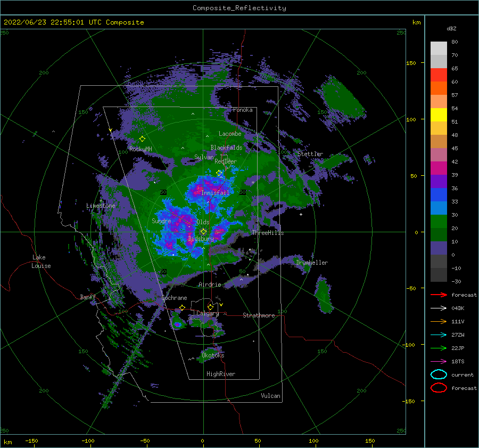Click the orange 111V arrow legend icon
This screenshot has height=448, width=479.
coord(439,321)
